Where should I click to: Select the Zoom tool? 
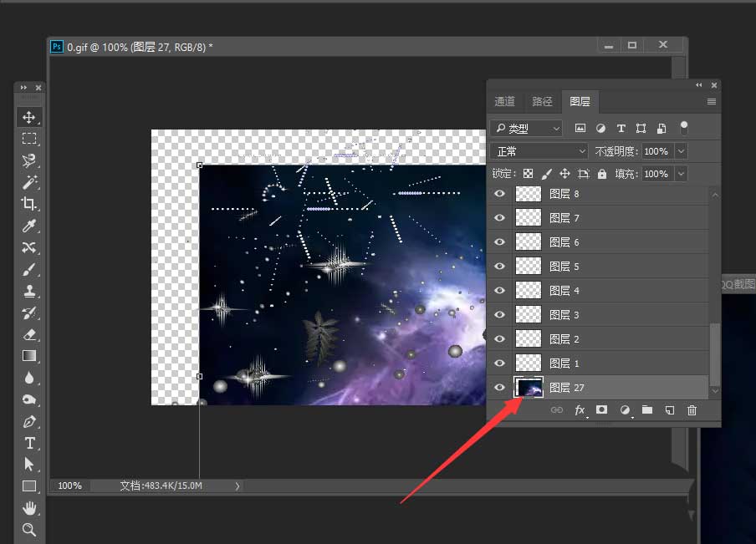pos(29,530)
